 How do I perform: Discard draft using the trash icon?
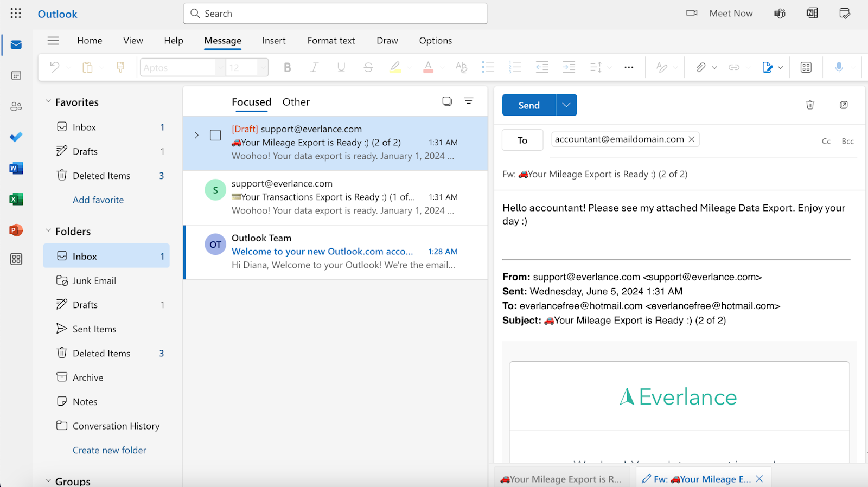tap(809, 105)
